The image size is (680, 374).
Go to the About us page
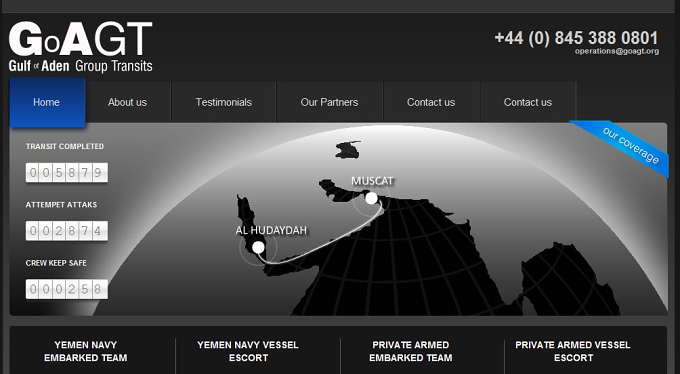[x=128, y=102]
